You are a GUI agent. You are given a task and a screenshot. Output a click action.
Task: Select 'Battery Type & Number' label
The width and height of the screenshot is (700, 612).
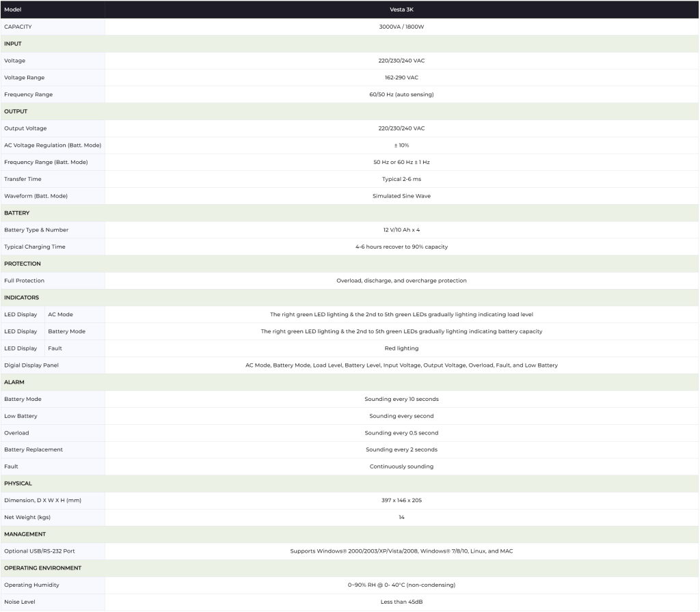click(x=36, y=230)
